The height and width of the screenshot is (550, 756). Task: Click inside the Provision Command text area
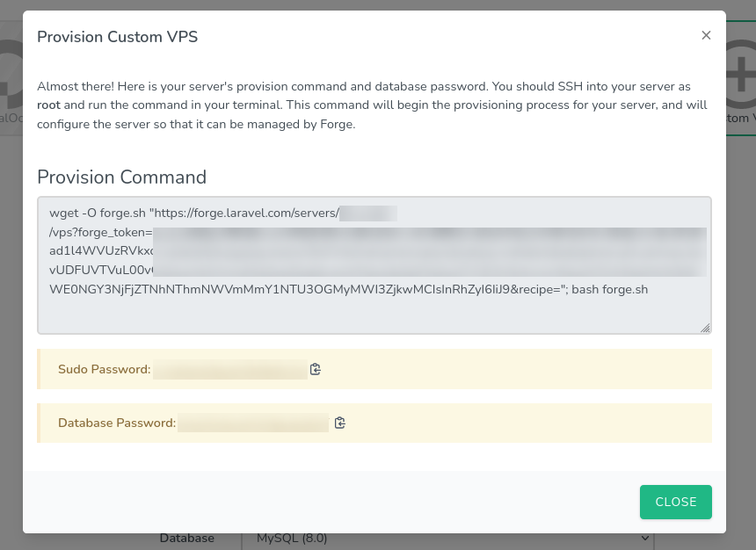click(x=374, y=265)
